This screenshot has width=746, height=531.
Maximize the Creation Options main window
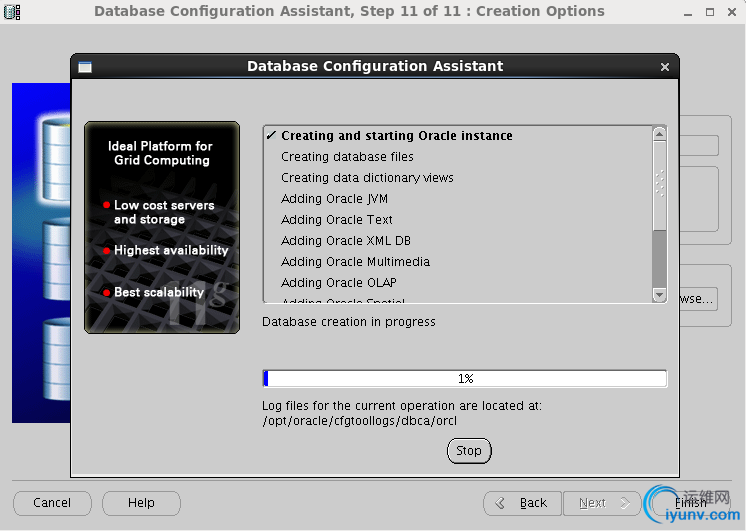(712, 12)
